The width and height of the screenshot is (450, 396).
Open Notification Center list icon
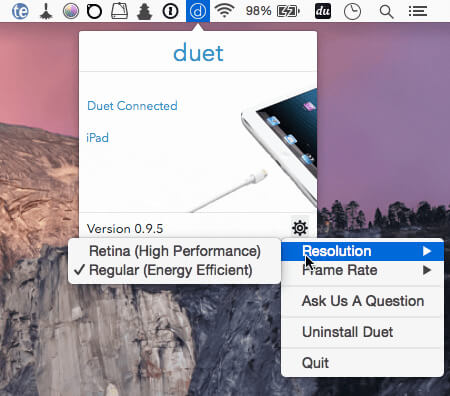[x=418, y=11]
